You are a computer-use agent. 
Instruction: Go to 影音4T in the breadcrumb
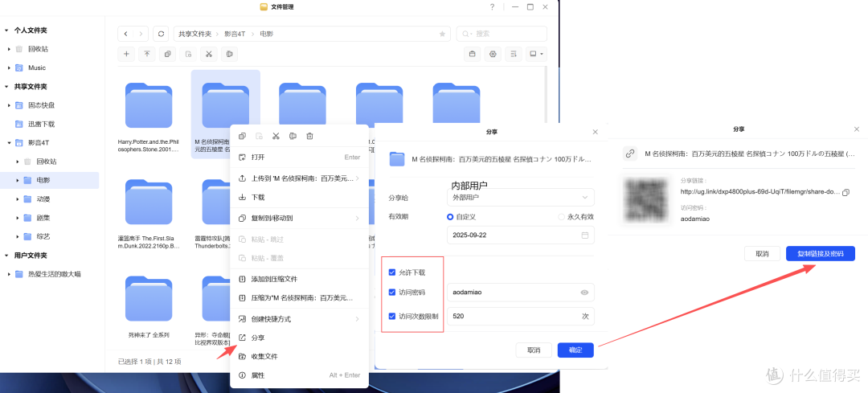point(235,34)
